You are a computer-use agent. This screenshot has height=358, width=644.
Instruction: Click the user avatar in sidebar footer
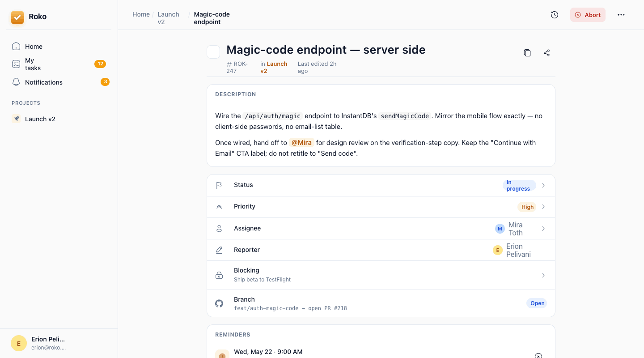click(19, 343)
